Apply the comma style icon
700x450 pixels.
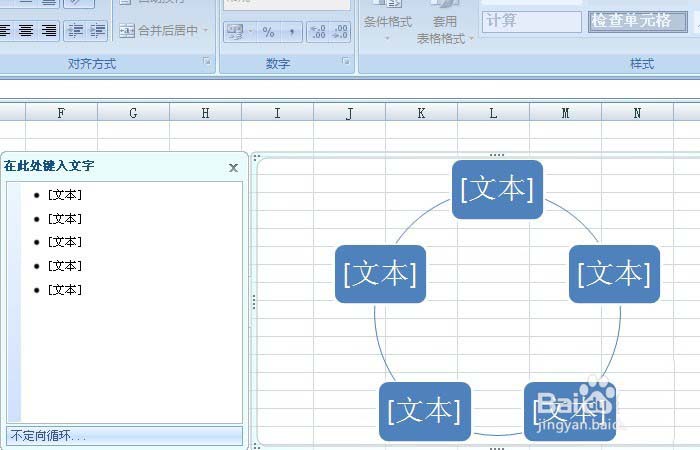coord(292,32)
